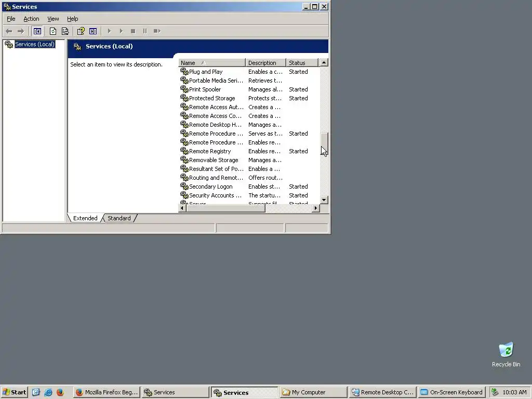This screenshot has height=399, width=532.
Task: Click the Show Desktop quick launch icon
Action: click(36, 392)
